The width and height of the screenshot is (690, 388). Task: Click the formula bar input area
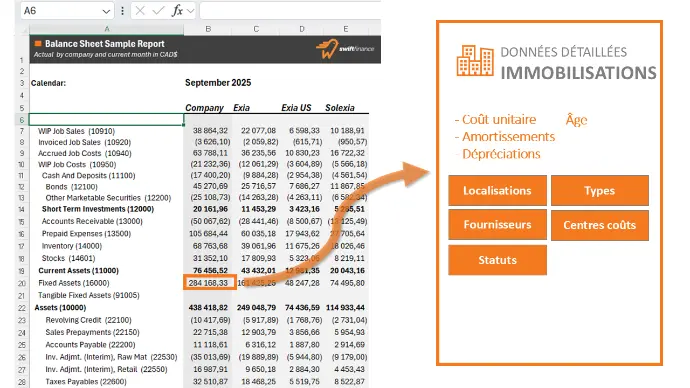coord(290,11)
